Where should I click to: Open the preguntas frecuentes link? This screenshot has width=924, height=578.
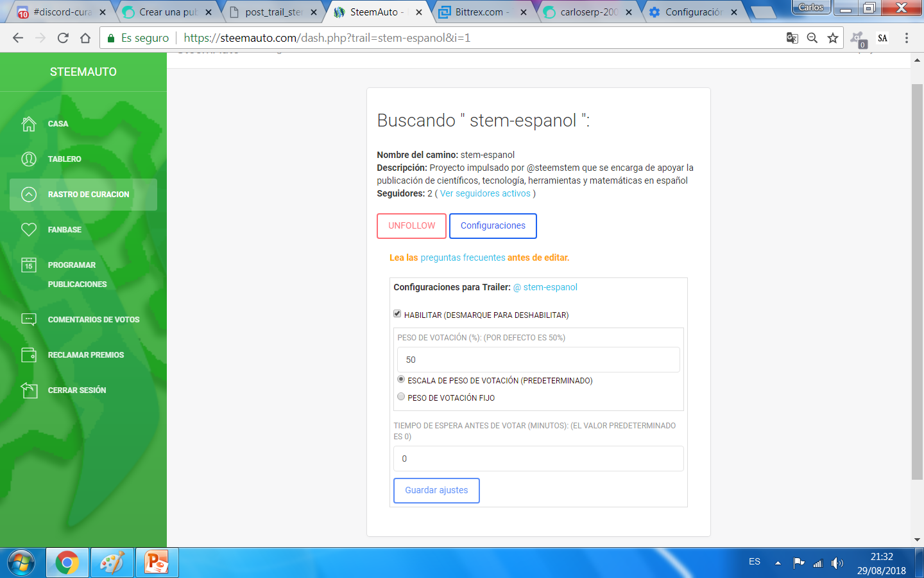[463, 258]
